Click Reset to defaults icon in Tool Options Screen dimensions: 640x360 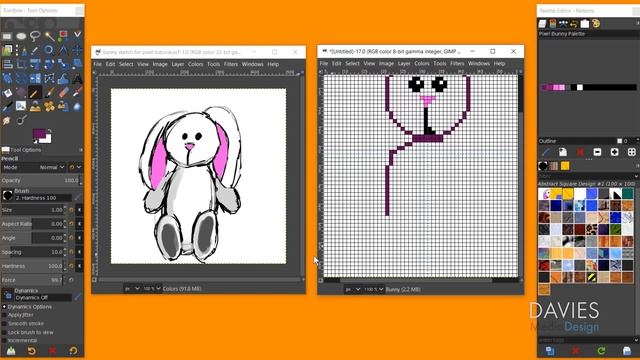coord(73,351)
